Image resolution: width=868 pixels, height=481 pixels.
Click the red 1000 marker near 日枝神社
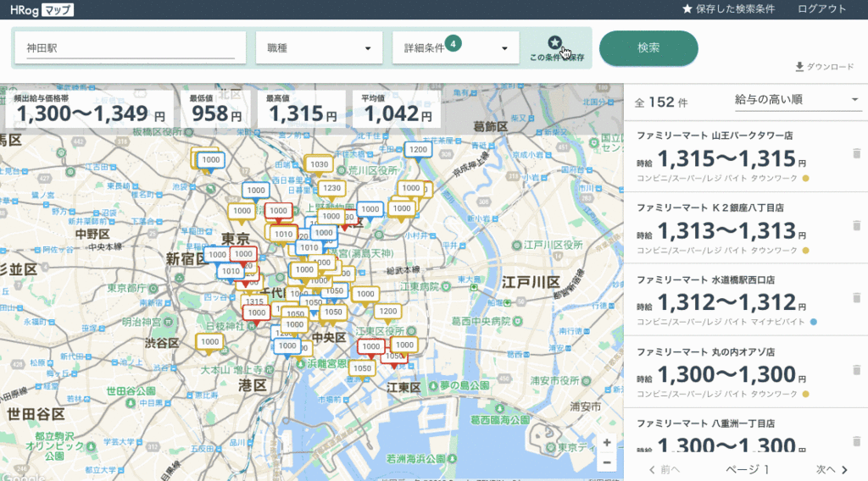pyautogui.click(x=256, y=313)
